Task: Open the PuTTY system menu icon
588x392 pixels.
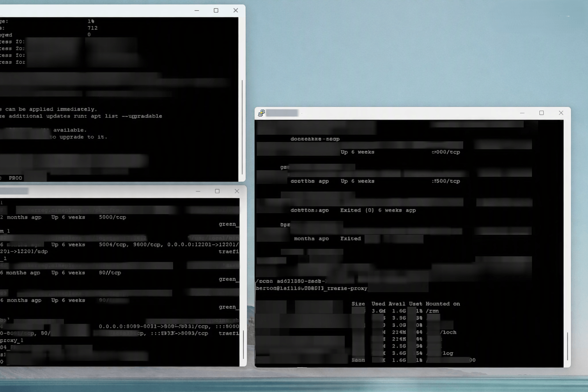Action: point(261,113)
